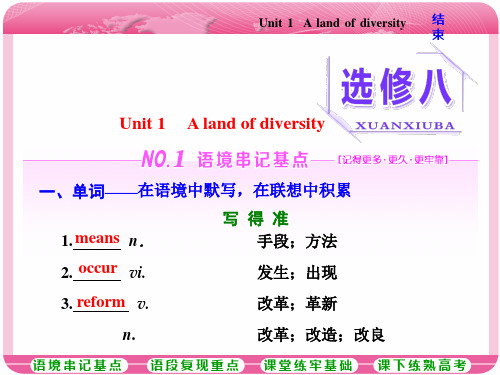
Task: Click the XUANXIUBA label under logo
Action: point(405,126)
